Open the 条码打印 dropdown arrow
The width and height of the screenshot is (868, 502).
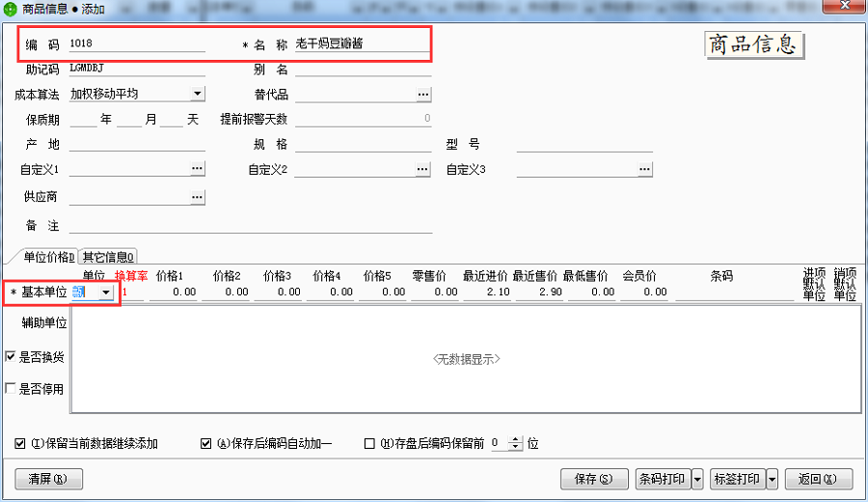click(x=697, y=479)
